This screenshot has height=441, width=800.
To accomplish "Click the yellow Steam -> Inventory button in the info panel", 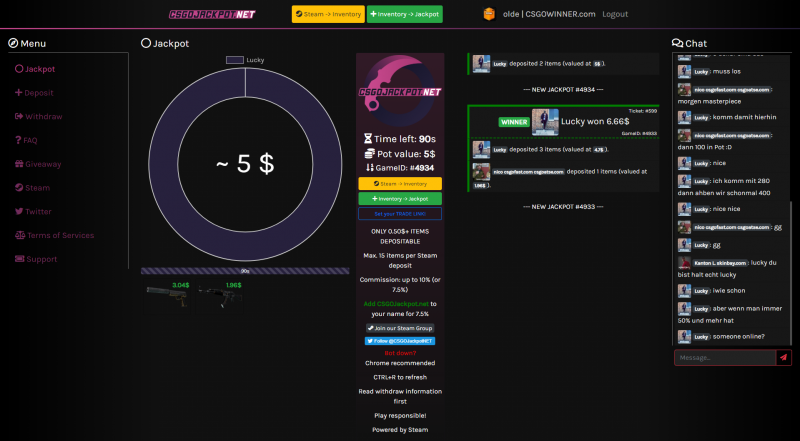I will pos(400,184).
